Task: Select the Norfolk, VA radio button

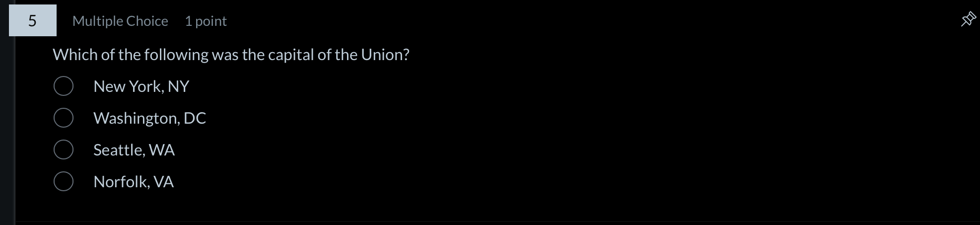Action: coord(64,181)
